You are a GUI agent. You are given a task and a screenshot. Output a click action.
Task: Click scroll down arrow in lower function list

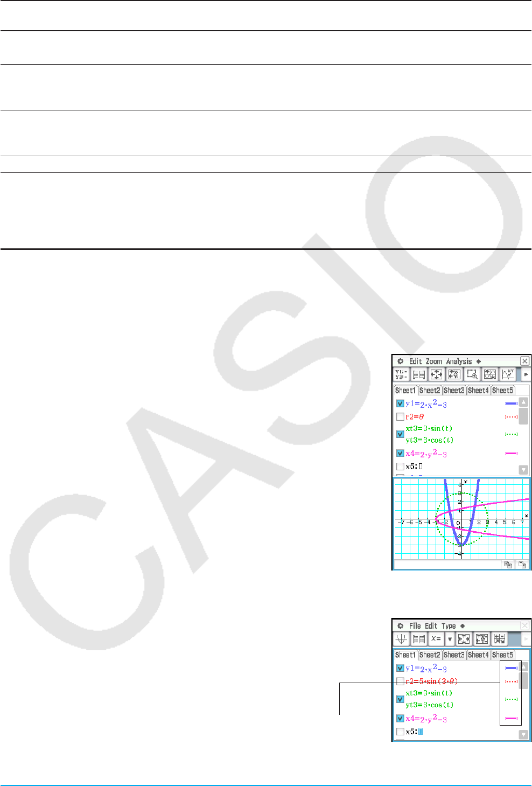(x=523, y=734)
